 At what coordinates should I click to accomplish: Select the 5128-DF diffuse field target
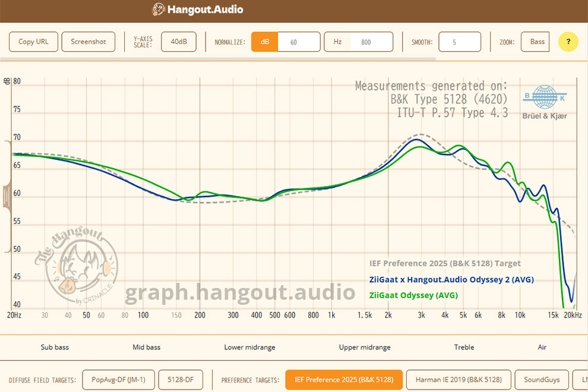pyautogui.click(x=181, y=380)
